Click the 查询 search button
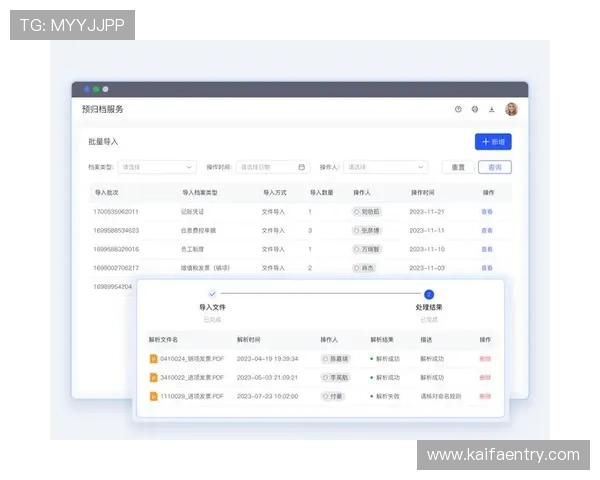 point(495,167)
